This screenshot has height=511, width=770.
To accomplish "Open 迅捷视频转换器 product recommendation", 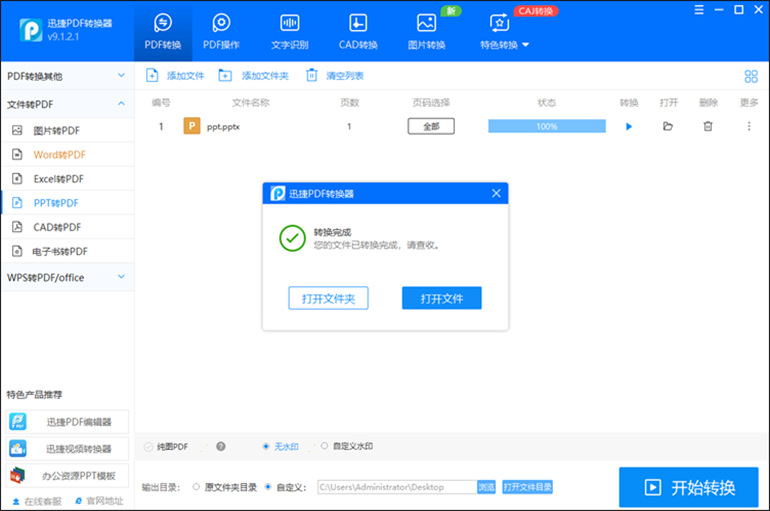I will tap(67, 449).
